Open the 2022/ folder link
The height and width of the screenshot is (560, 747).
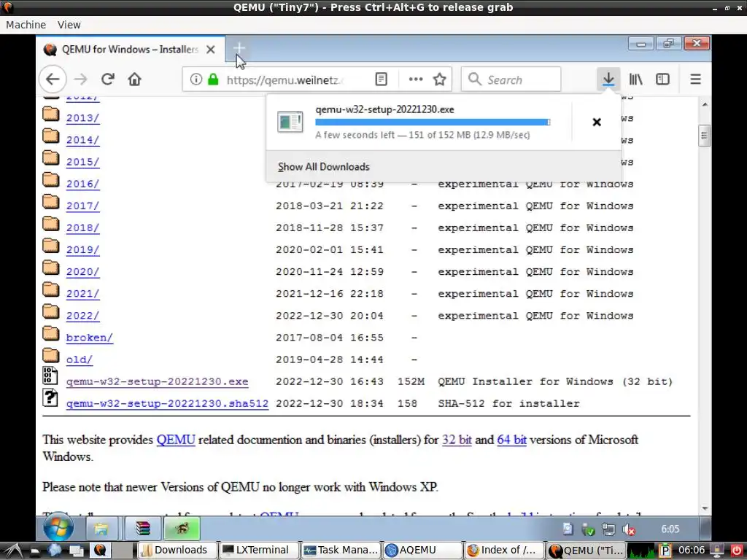pyautogui.click(x=82, y=315)
